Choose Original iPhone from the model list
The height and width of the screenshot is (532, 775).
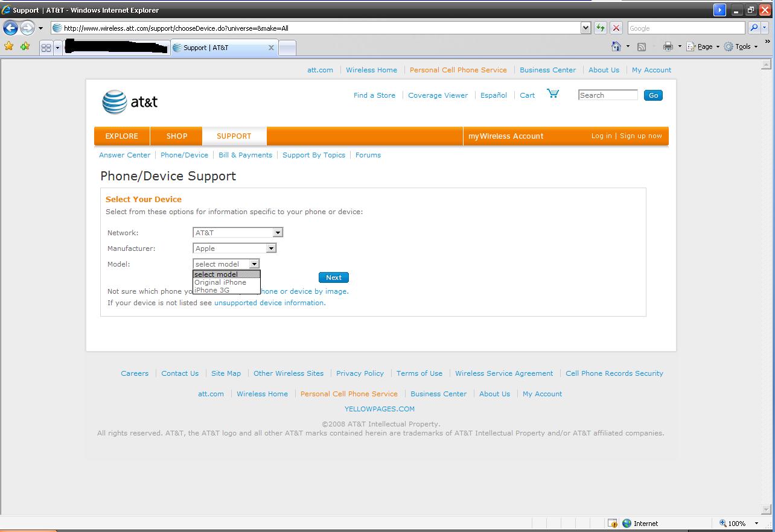point(226,282)
